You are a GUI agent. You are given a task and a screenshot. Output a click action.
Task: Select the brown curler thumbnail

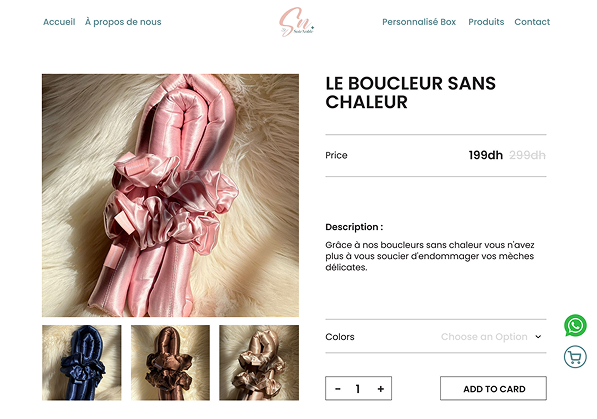coord(170,363)
